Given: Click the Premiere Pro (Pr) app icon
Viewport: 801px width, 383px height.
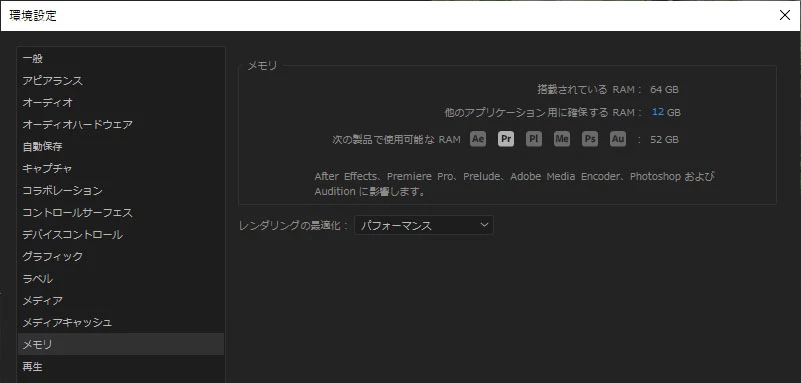Looking at the screenshot, I should click(506, 139).
